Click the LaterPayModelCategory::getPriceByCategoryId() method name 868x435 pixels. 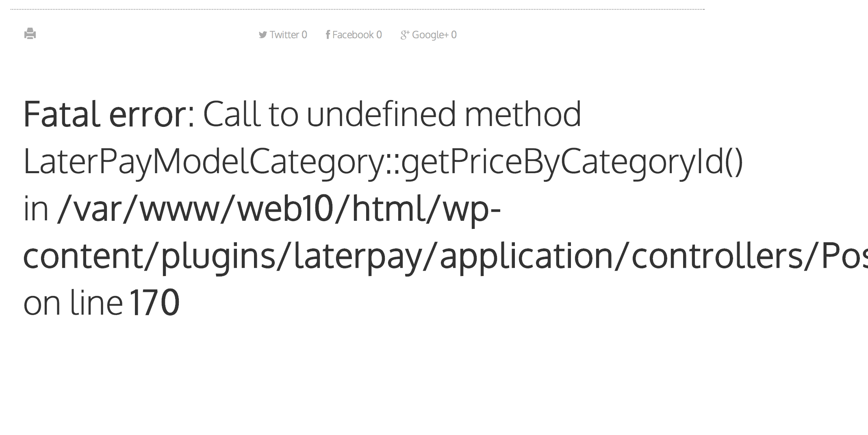pos(383,163)
